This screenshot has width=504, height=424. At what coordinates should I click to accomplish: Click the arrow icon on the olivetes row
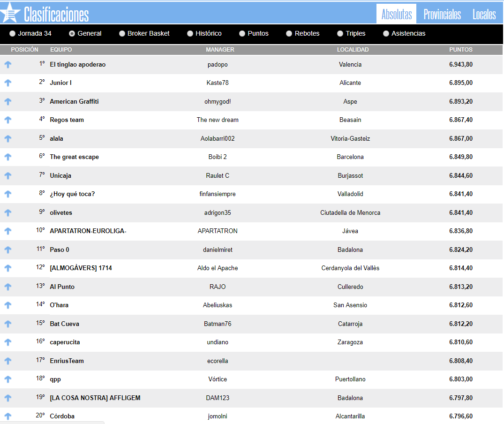coord(8,213)
